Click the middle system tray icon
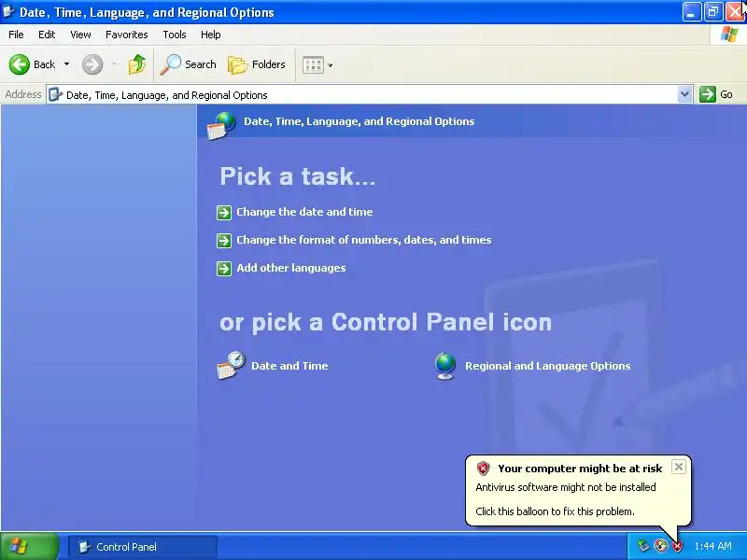747x560 pixels. [660, 546]
